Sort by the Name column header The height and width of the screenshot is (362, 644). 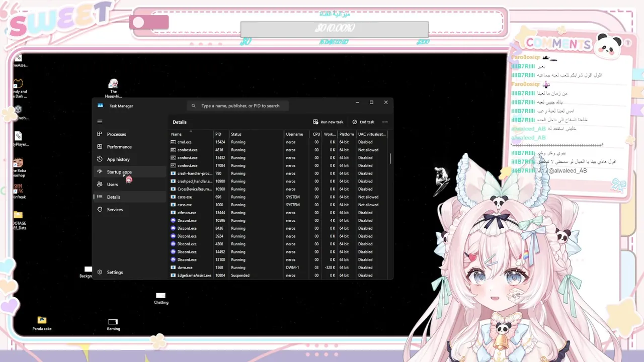191,134
